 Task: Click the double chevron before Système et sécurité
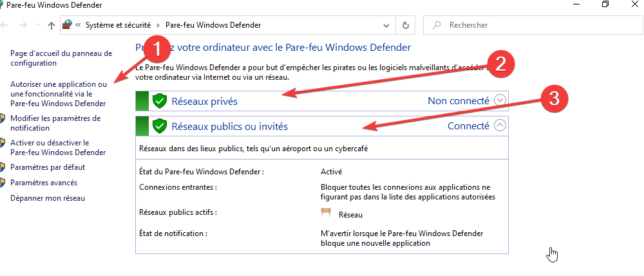(x=78, y=26)
